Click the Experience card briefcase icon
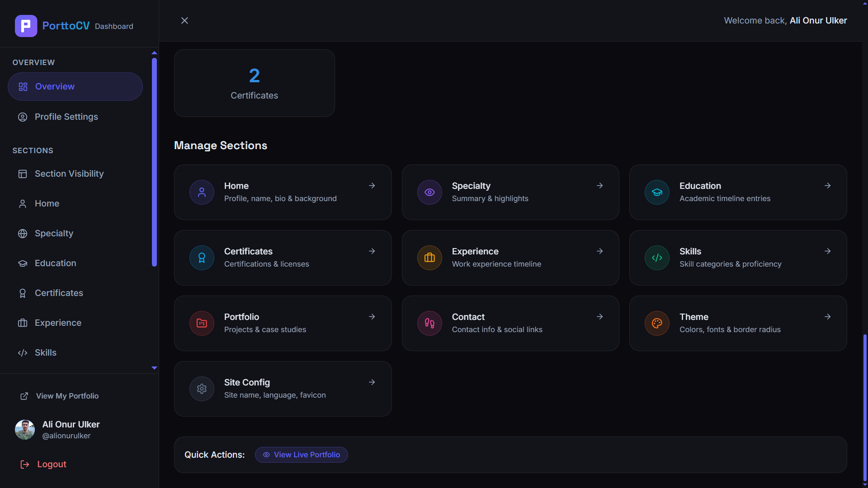The width and height of the screenshot is (868, 488). click(x=429, y=258)
